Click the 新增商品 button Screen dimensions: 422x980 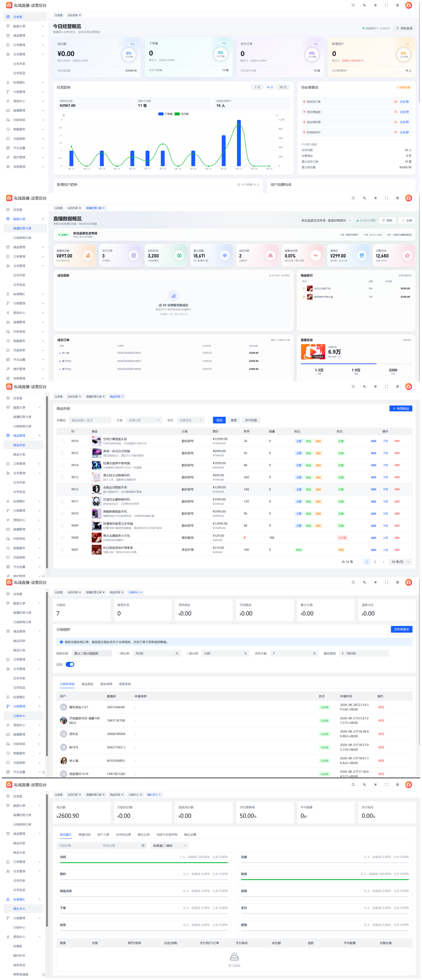pyautogui.click(x=401, y=408)
